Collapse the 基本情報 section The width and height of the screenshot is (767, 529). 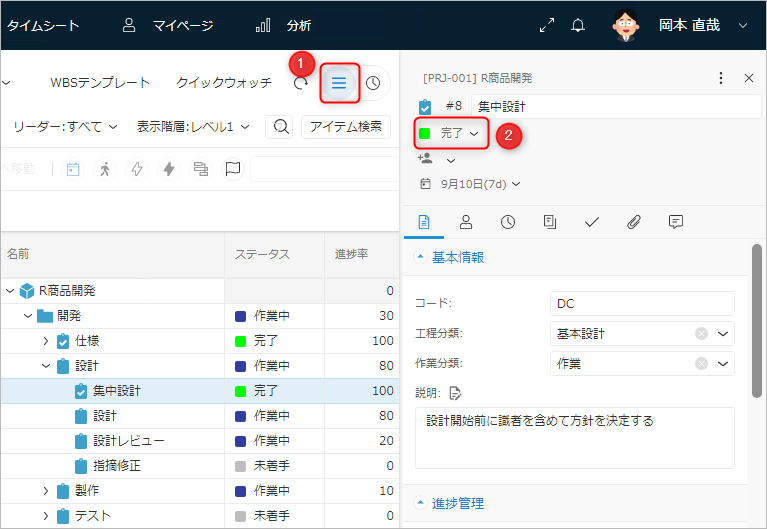tap(422, 257)
